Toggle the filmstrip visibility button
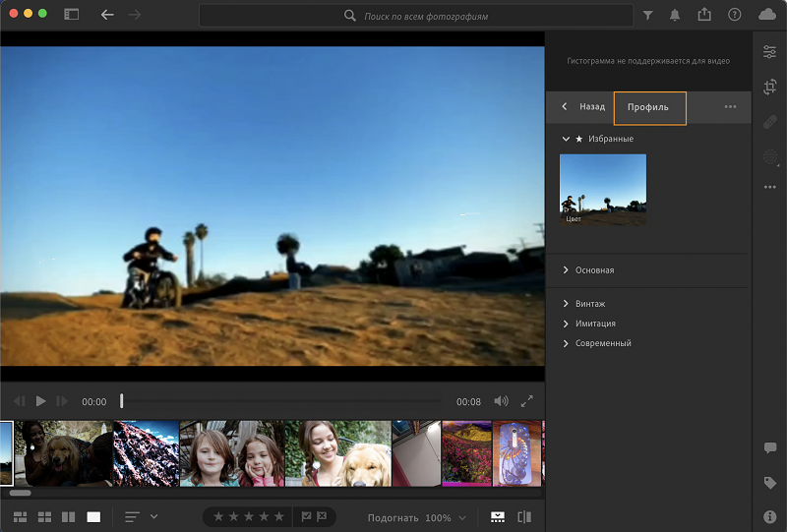Screen dimensions: 787x532 (x=498, y=517)
